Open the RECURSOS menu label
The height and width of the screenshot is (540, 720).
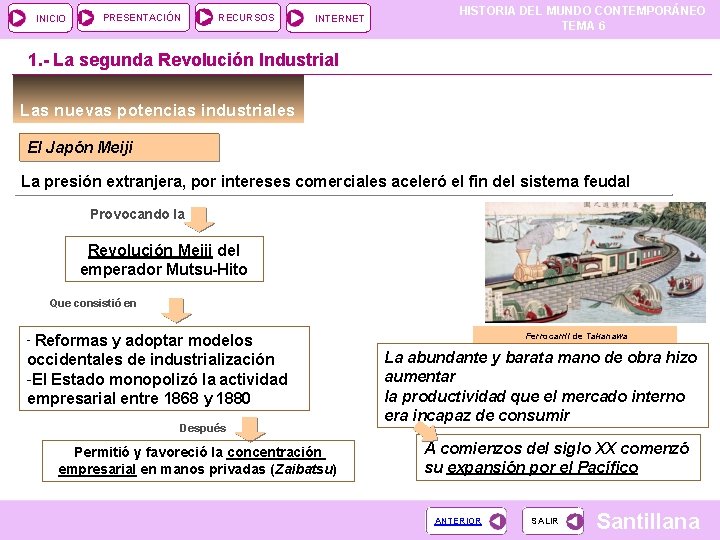point(246,17)
